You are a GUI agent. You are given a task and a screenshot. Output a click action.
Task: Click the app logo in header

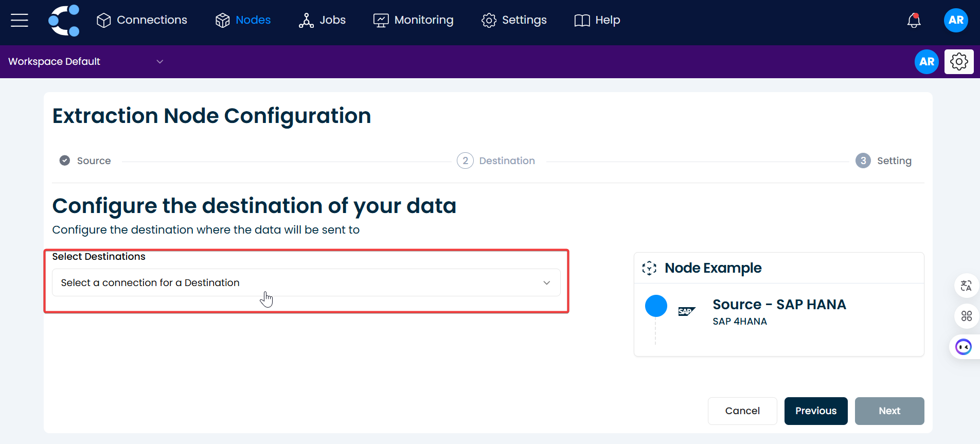64,21
